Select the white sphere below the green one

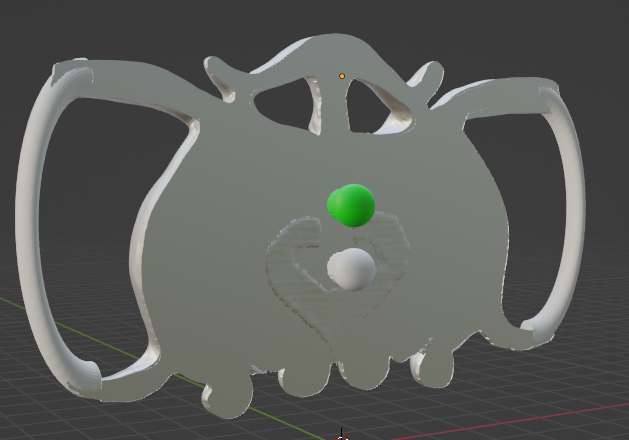[x=351, y=269]
